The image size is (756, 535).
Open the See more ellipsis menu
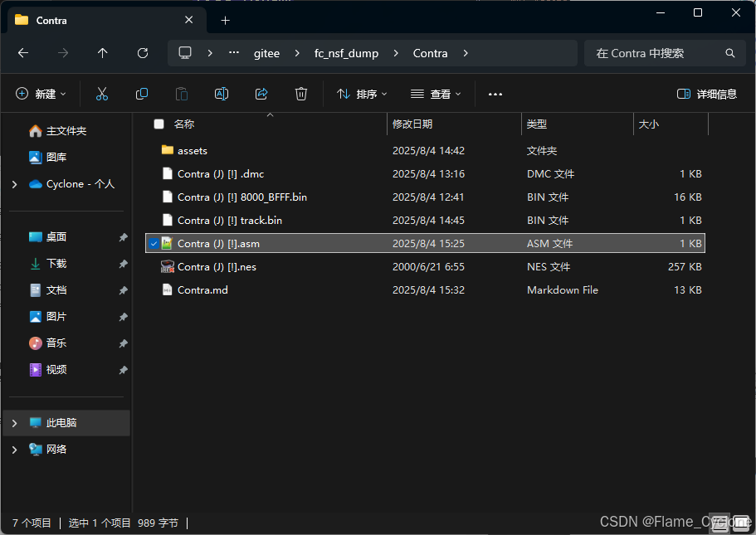pos(495,94)
